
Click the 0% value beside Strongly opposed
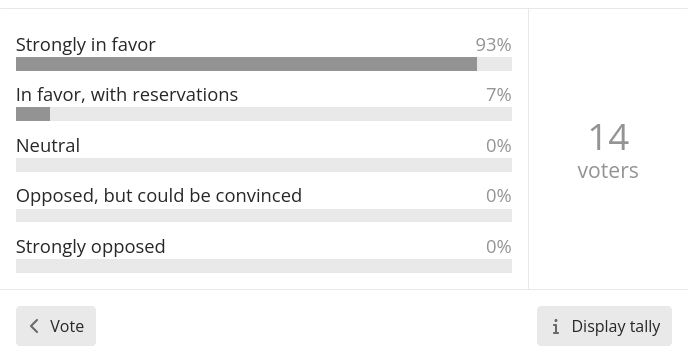[499, 247]
